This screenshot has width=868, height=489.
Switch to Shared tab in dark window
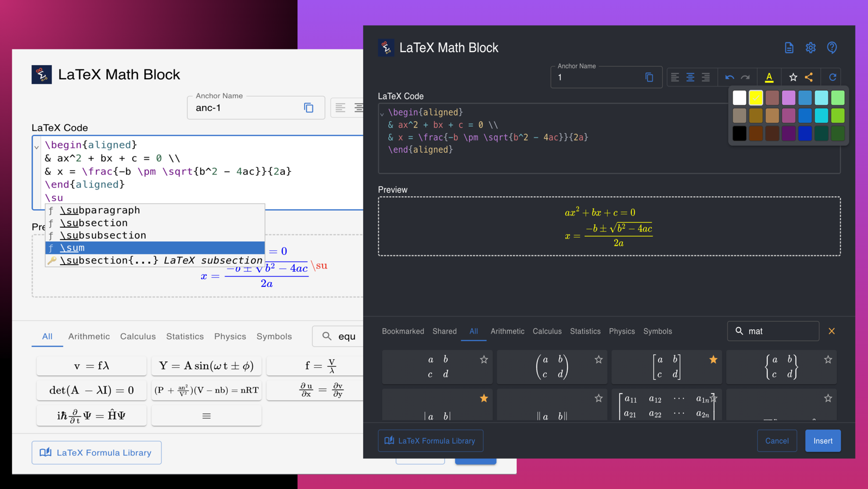(x=444, y=331)
